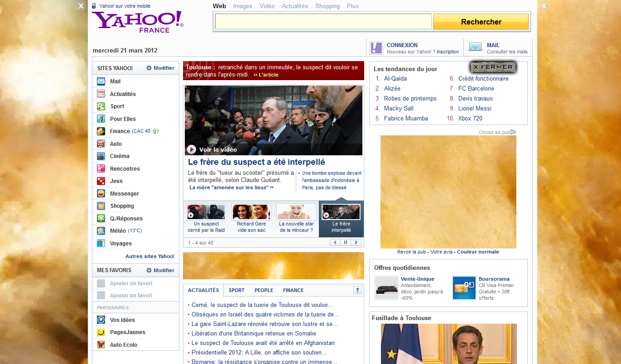Click the Mail envelope icon in header
Viewport: 621px width, 364px height.
pos(475,47)
